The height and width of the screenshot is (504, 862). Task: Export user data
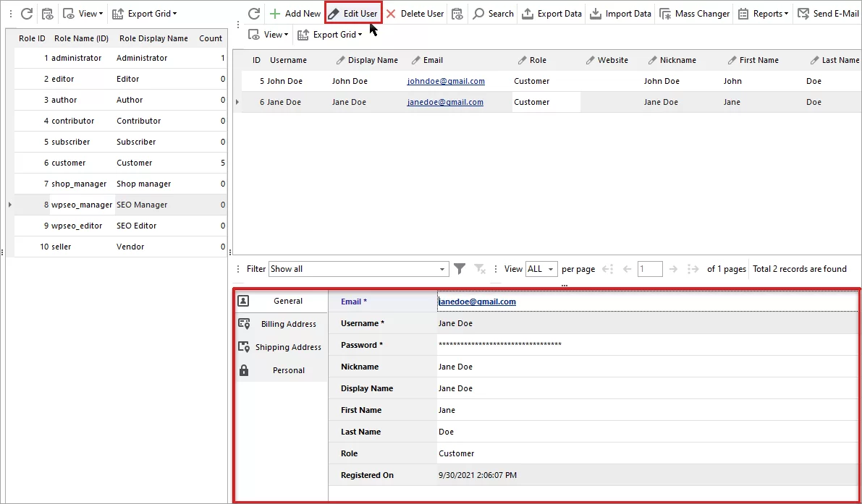tap(552, 13)
